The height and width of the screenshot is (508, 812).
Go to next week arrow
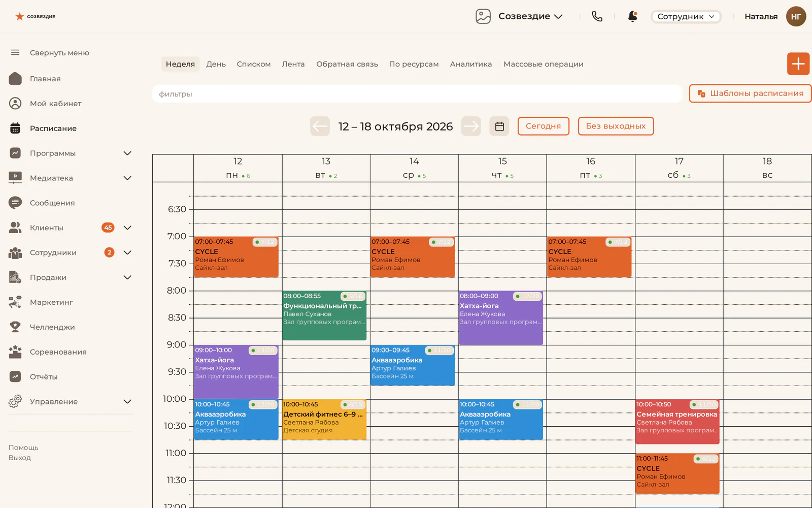point(471,126)
